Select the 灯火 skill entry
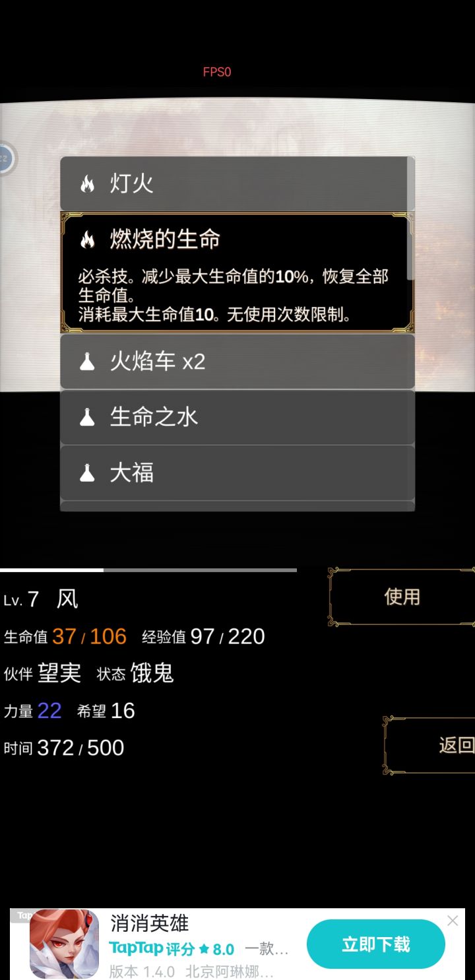475x980 pixels. click(x=237, y=184)
